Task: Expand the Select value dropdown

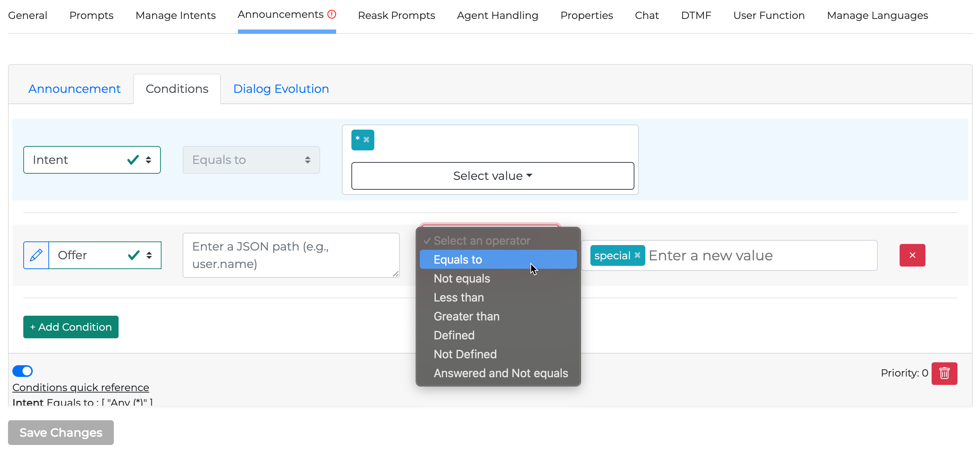Action: (492, 176)
